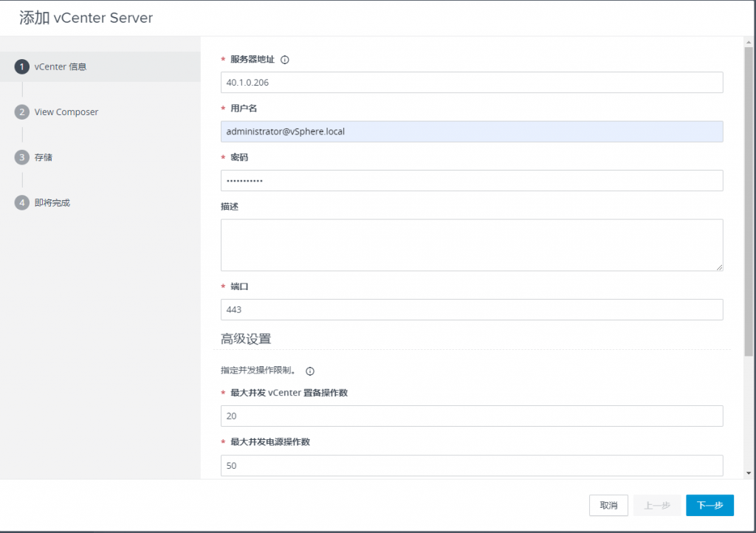
Task: Click the 取消 button
Action: [x=608, y=505]
